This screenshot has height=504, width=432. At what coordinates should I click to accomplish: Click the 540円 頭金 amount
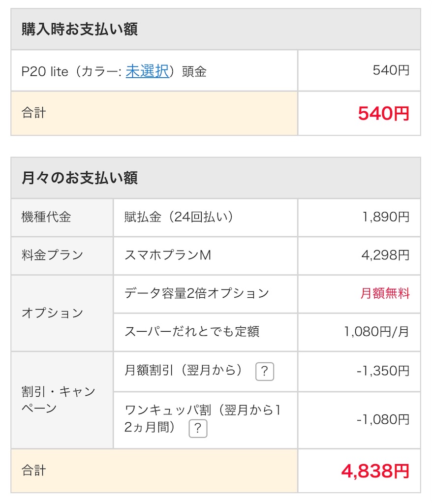(x=391, y=70)
